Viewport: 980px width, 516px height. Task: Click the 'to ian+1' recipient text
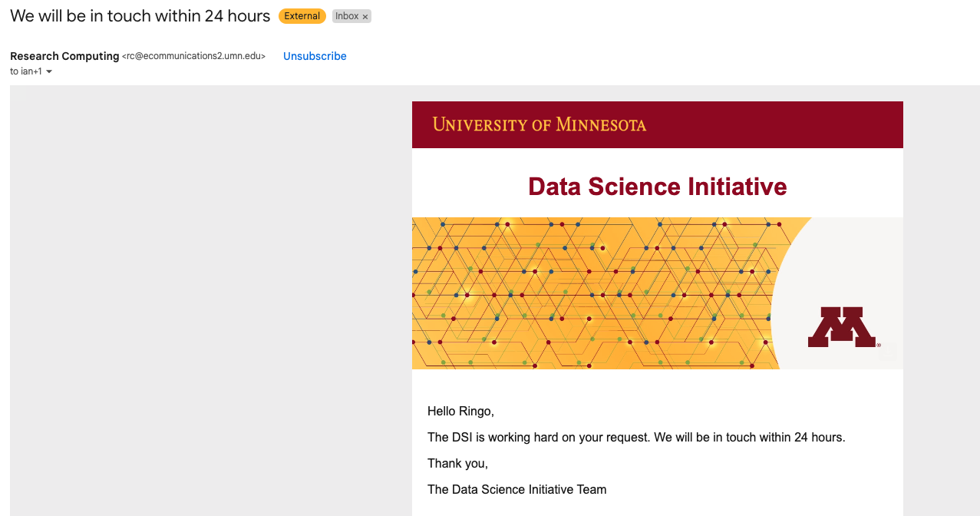(26, 71)
